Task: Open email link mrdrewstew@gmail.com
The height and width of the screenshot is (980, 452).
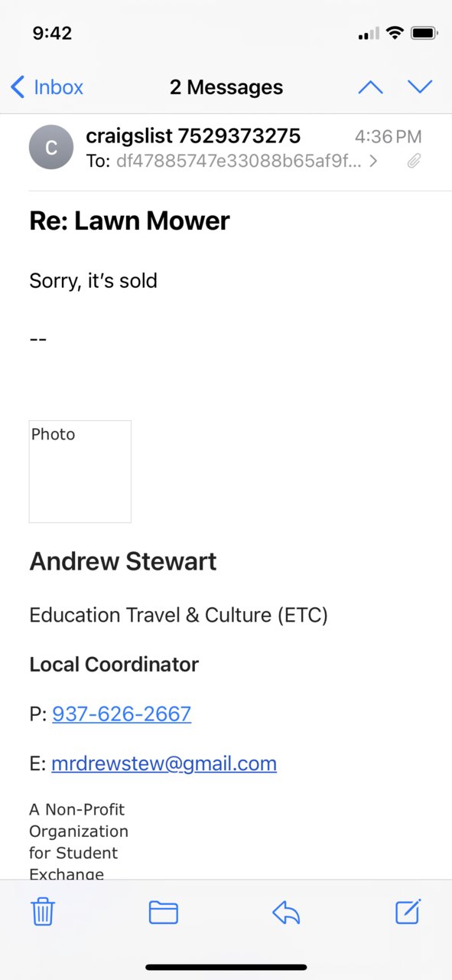Action: pyautogui.click(x=164, y=763)
